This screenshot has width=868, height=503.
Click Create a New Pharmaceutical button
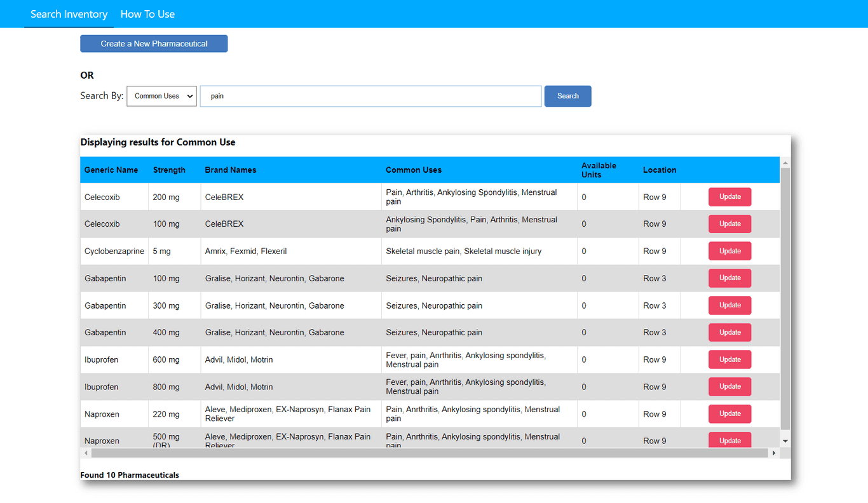[x=154, y=44]
